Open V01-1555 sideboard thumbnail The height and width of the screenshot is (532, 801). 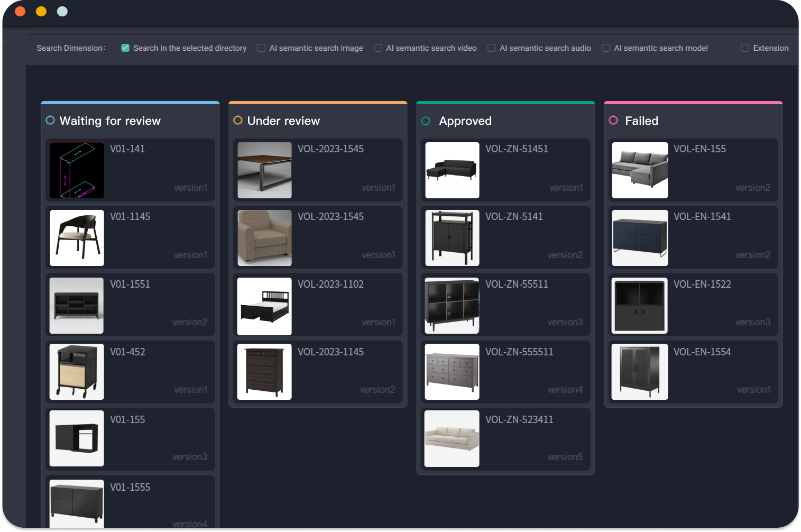click(x=77, y=503)
